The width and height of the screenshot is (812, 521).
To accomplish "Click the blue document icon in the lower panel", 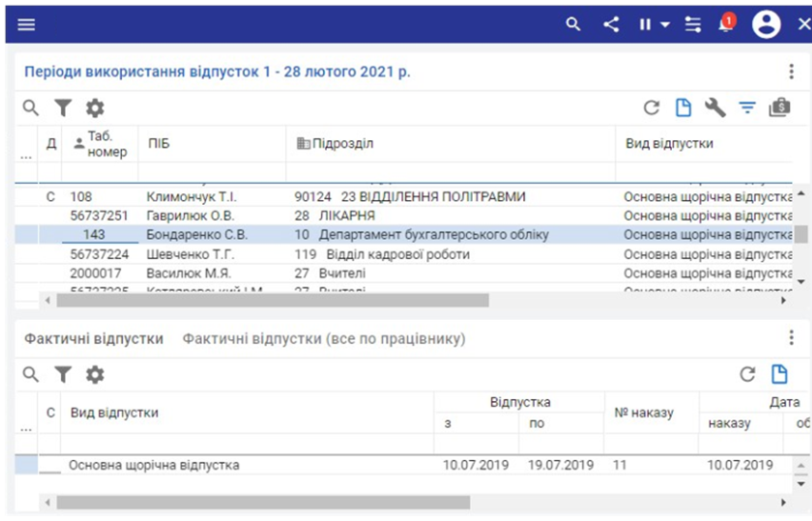I will pyautogui.click(x=780, y=374).
